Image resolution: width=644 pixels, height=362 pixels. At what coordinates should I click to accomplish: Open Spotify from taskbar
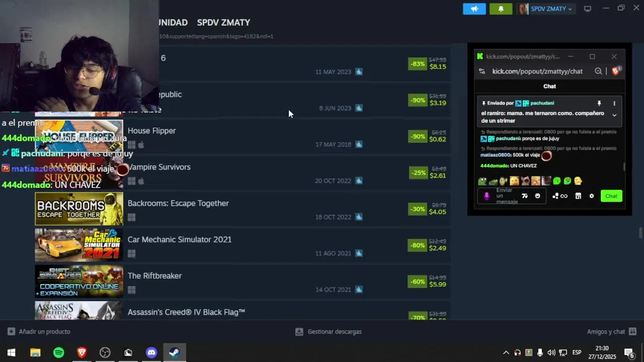pos(59,352)
